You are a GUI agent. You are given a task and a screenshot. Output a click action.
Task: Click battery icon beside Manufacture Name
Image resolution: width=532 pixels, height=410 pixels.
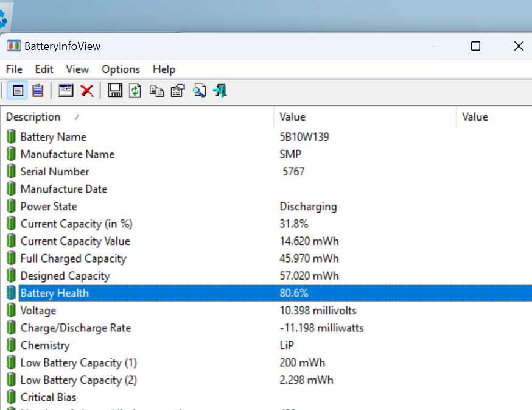[11, 154]
